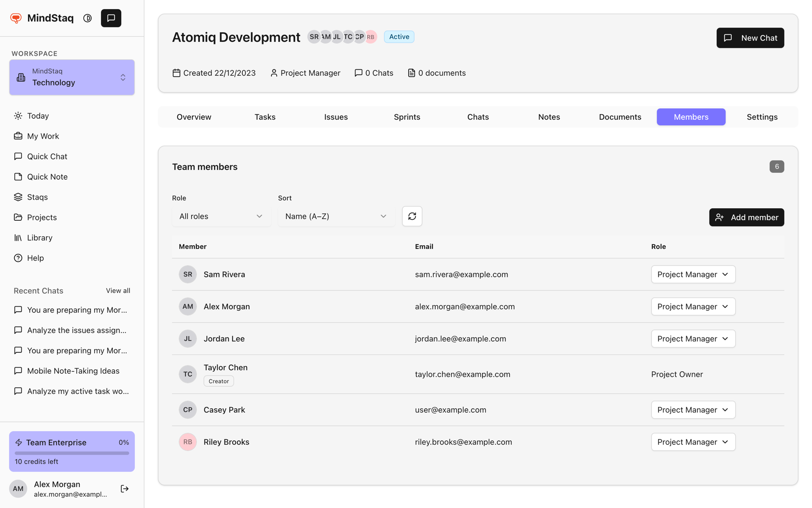812x508 pixels.
Task: Open Projects in the sidebar
Action: coord(72,217)
